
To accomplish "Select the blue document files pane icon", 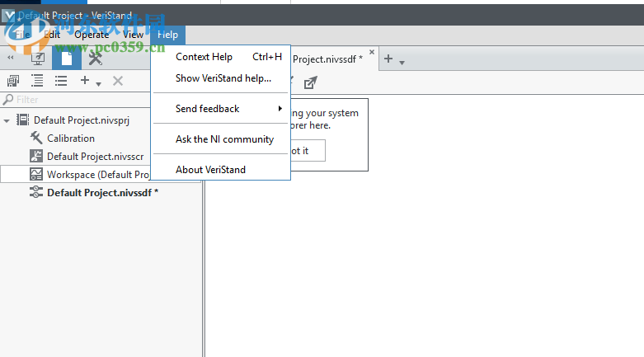I will point(67,58).
